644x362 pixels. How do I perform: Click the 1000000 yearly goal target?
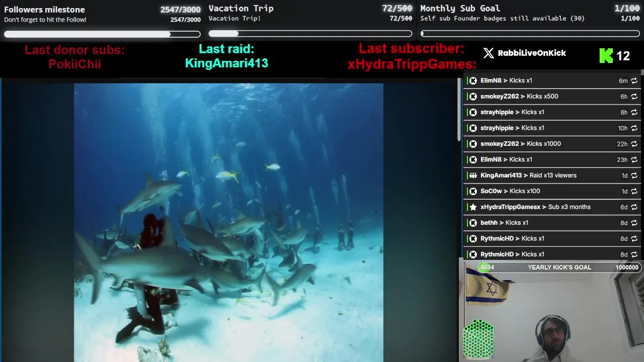[x=627, y=267]
